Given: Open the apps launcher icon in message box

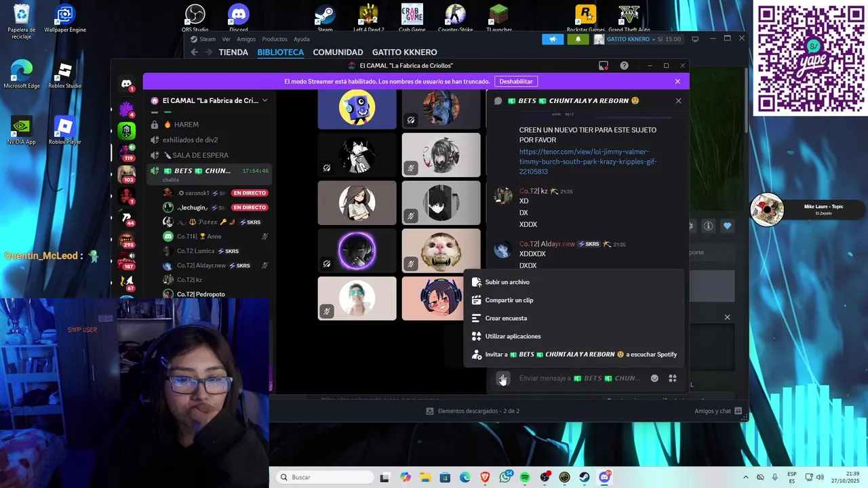Looking at the screenshot, I should pyautogui.click(x=673, y=378).
